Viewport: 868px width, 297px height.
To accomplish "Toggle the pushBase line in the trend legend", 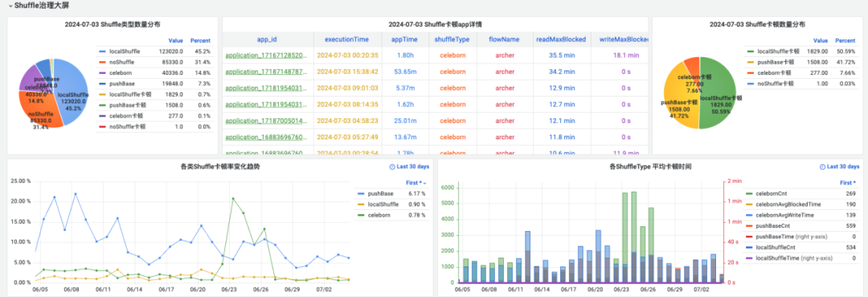I will [380, 193].
